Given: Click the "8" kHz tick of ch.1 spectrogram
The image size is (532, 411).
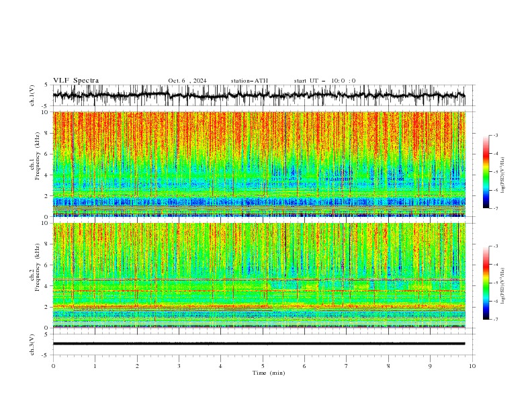Looking at the screenshot, I should click(x=47, y=133).
